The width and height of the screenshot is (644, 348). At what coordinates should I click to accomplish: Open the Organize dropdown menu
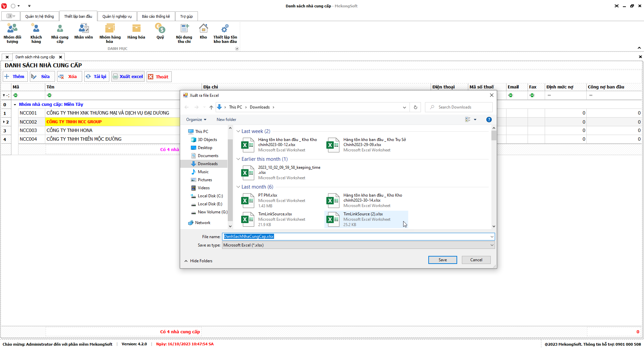[x=196, y=120]
